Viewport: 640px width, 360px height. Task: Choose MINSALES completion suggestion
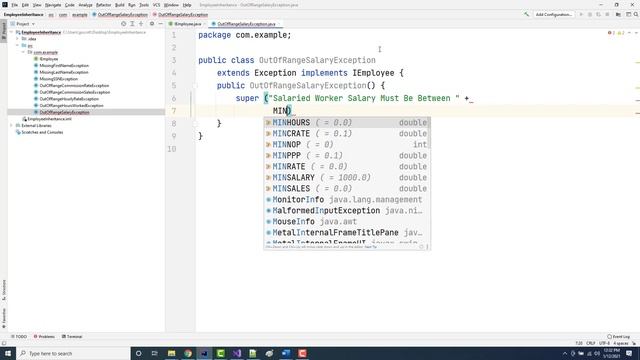347,189
